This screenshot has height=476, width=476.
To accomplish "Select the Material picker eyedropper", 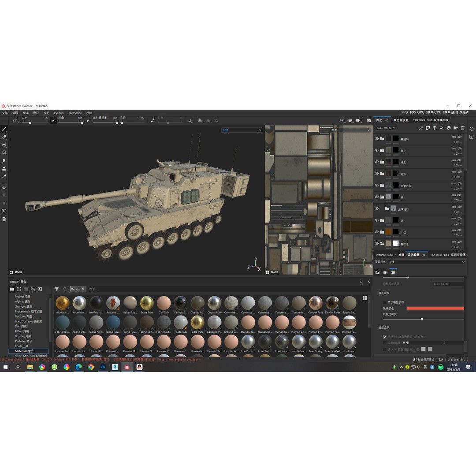I will tap(4, 176).
